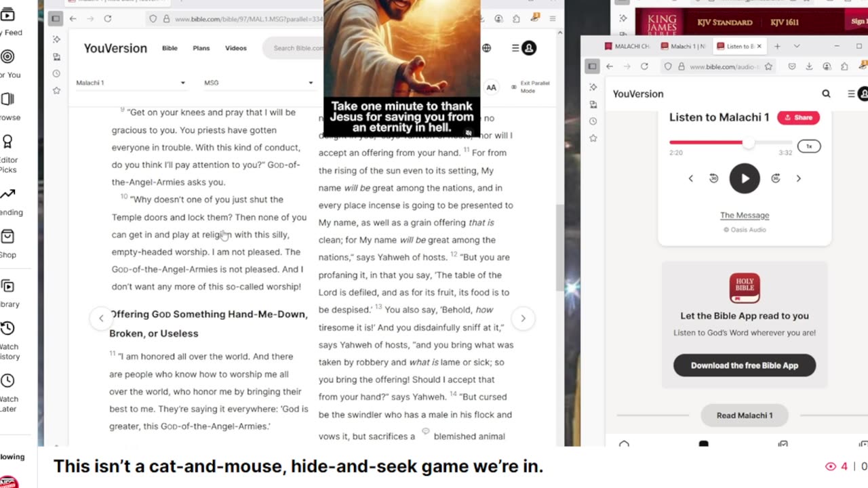
Task: Click Exit Parallel Mode
Action: [531, 87]
